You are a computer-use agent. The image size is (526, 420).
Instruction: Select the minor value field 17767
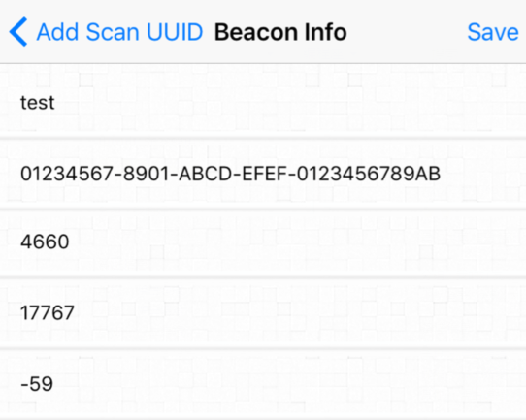click(x=263, y=312)
